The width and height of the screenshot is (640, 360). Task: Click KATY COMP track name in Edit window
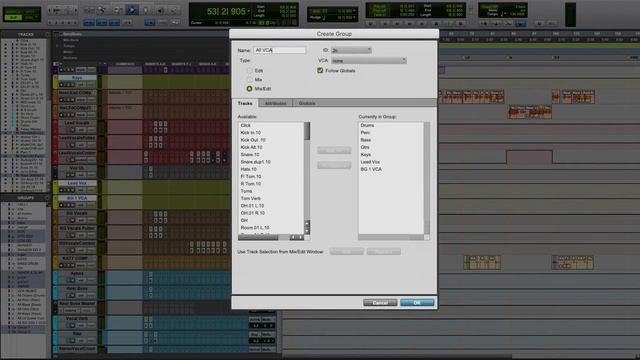(x=77, y=259)
